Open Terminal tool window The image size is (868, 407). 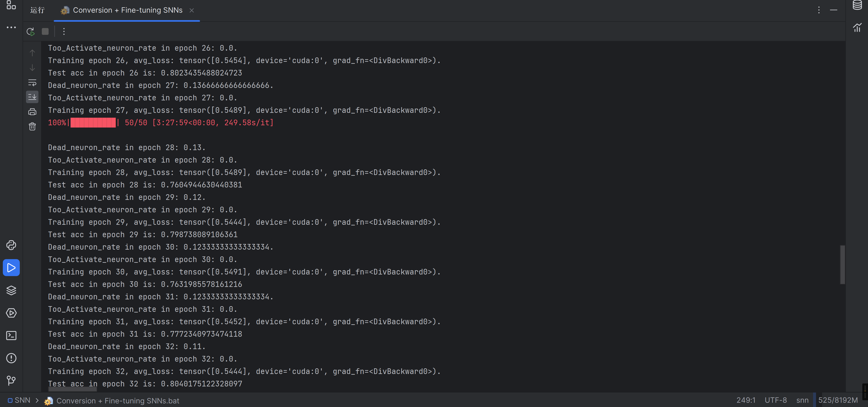[x=11, y=336]
